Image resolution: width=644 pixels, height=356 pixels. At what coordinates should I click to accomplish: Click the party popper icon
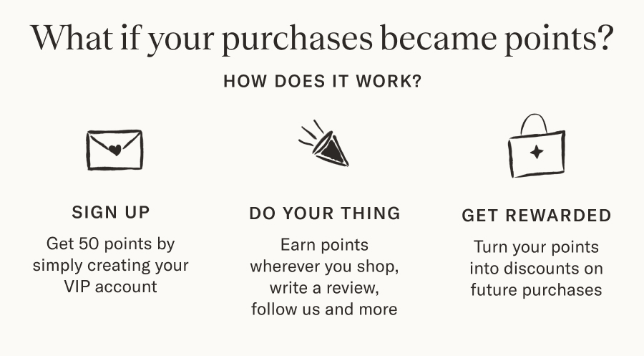click(323, 143)
